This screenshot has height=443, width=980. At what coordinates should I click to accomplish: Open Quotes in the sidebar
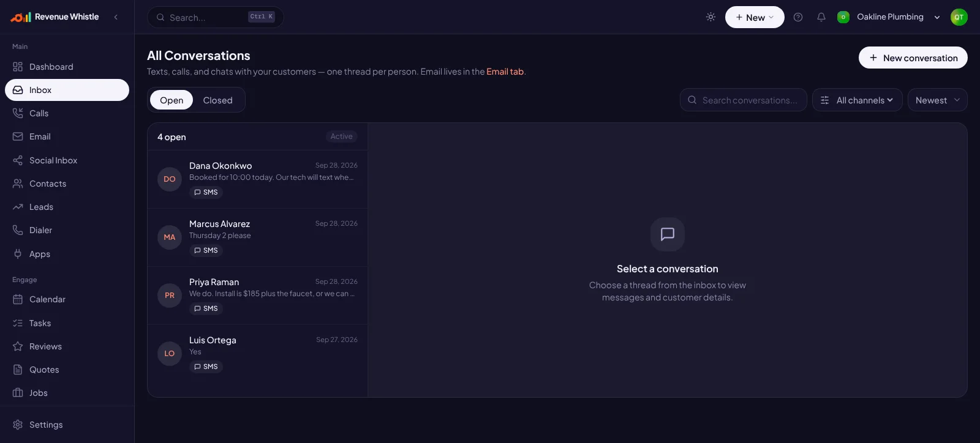pyautogui.click(x=67, y=370)
